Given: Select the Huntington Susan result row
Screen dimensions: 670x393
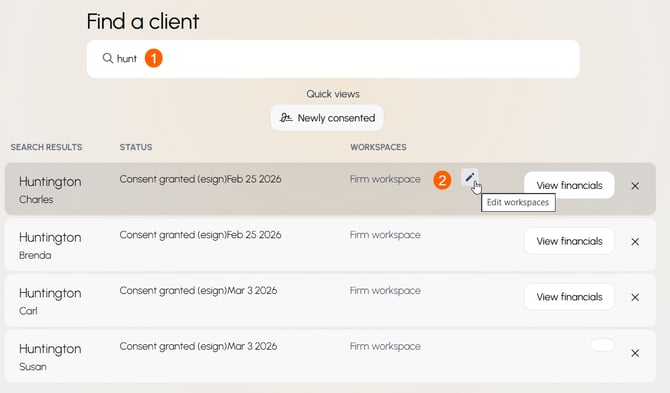Looking at the screenshot, I should [330, 356].
